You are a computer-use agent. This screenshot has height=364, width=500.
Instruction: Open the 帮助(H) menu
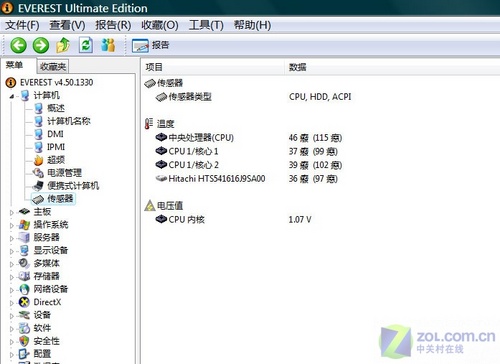pyautogui.click(x=252, y=25)
